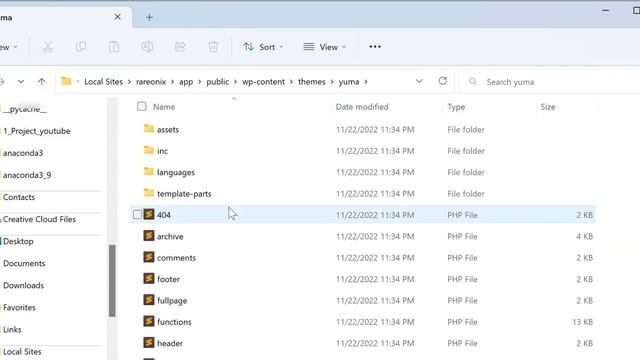640x360 pixels.
Task: Sort by Size column header
Action: pos(548,107)
